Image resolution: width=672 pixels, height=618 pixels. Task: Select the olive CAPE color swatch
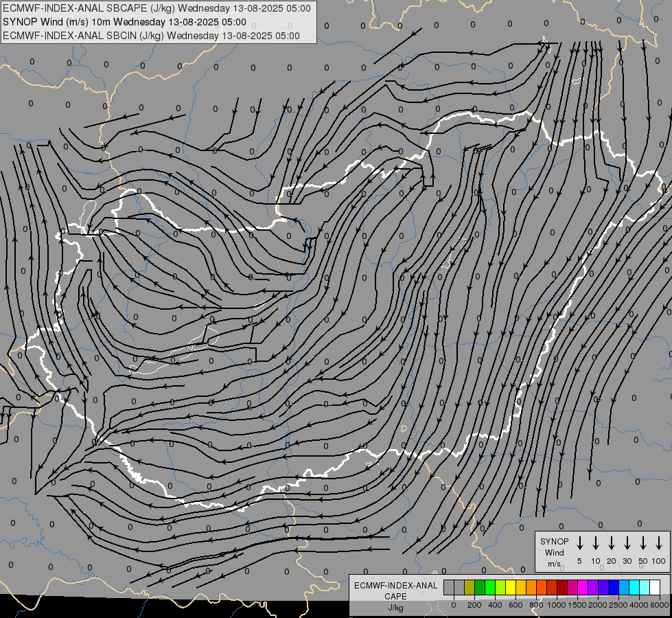pos(470,587)
